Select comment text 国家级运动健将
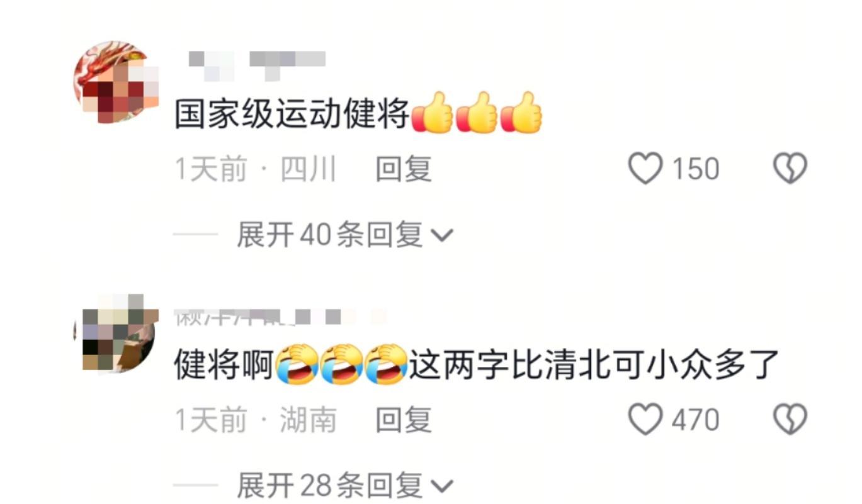Image resolution: width=862 pixels, height=504 pixels. (x=292, y=114)
